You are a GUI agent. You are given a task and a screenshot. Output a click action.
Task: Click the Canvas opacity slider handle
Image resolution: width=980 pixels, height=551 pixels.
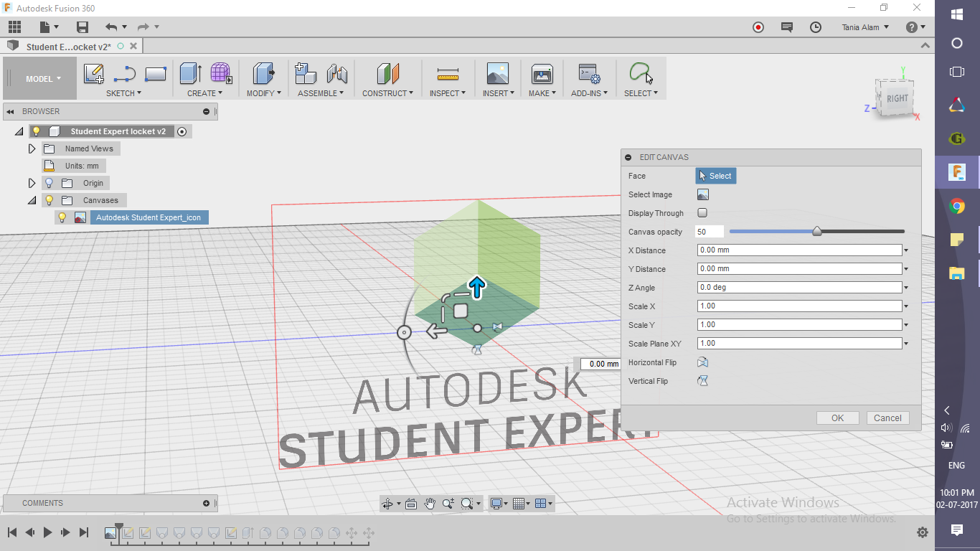point(816,231)
